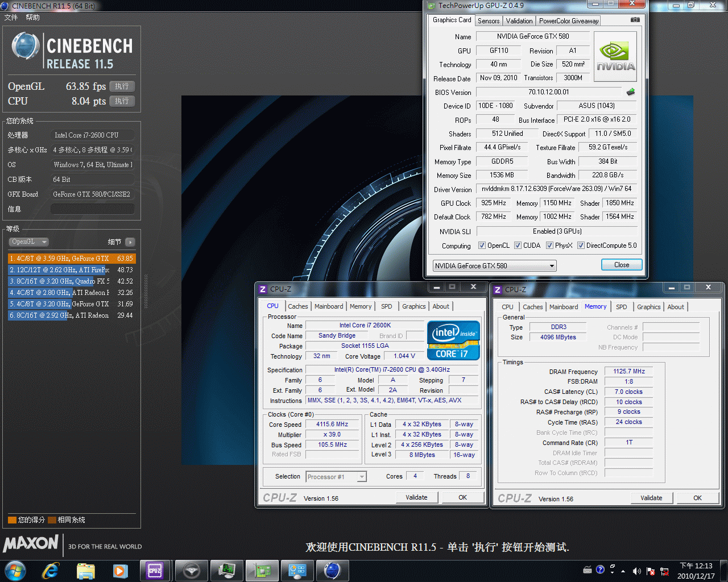
Task: Open the language bar help icon
Action: pyautogui.click(x=600, y=569)
